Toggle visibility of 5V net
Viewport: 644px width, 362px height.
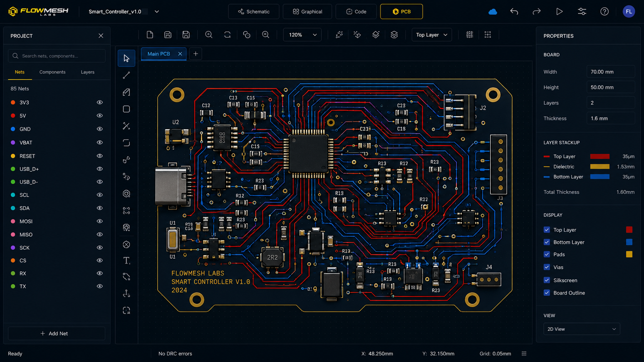pyautogui.click(x=100, y=115)
